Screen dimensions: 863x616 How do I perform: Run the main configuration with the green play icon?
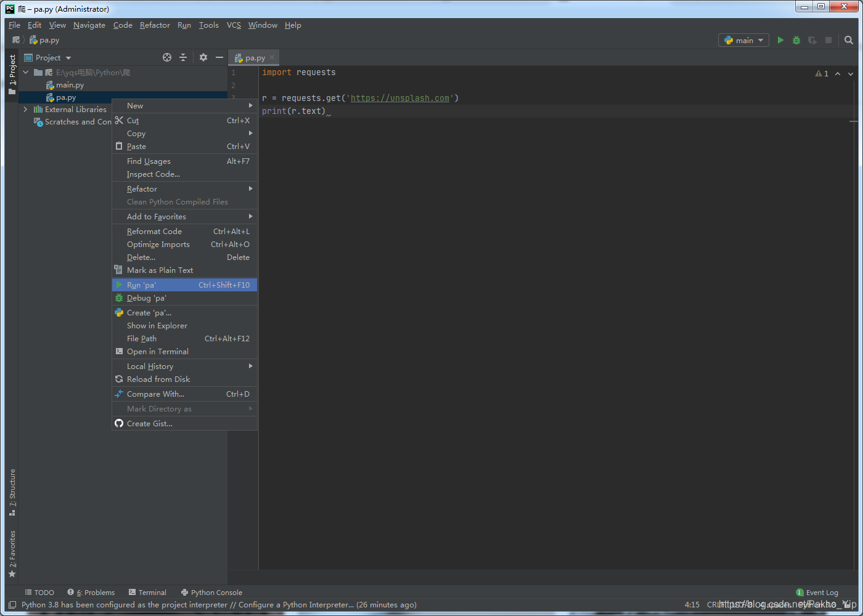780,40
